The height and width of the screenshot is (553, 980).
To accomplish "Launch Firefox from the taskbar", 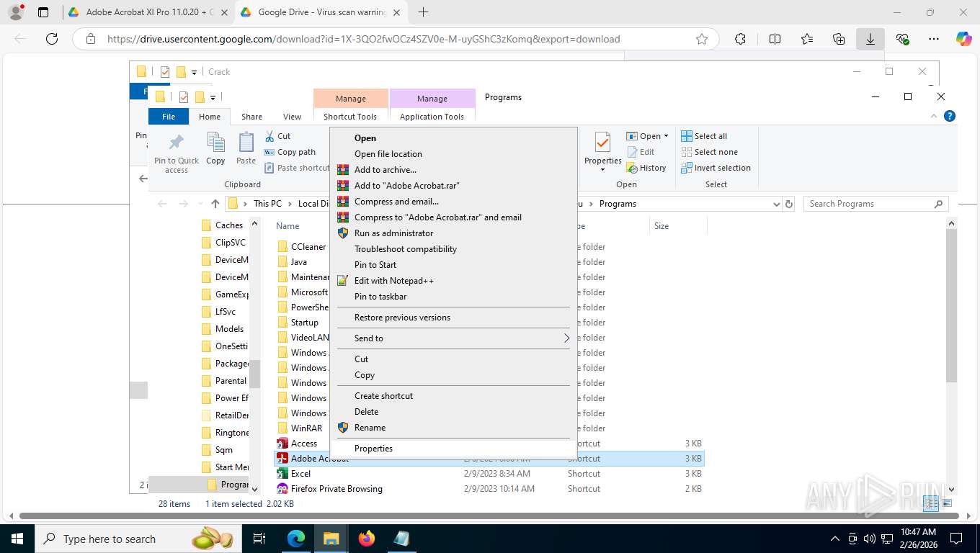I will point(367,538).
